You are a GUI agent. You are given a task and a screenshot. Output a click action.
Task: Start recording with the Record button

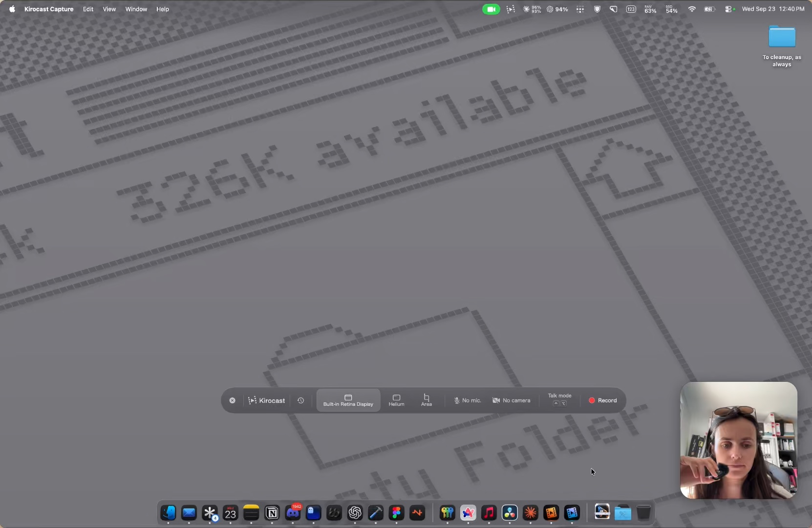coord(603,400)
